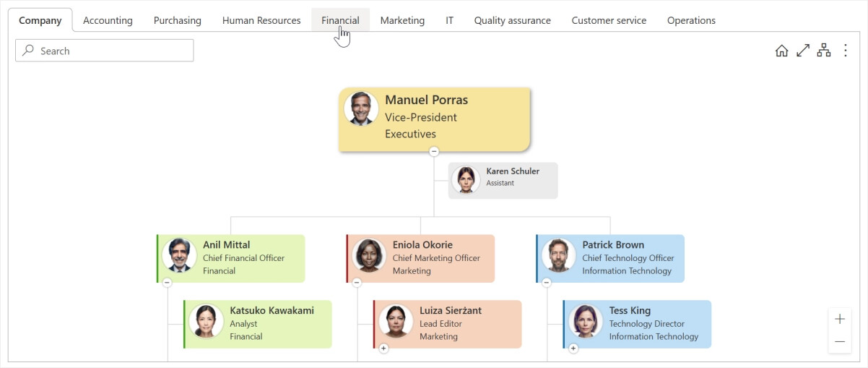Collapse Eniola Okorie's branch
The width and height of the screenshot is (868, 368).
click(357, 283)
